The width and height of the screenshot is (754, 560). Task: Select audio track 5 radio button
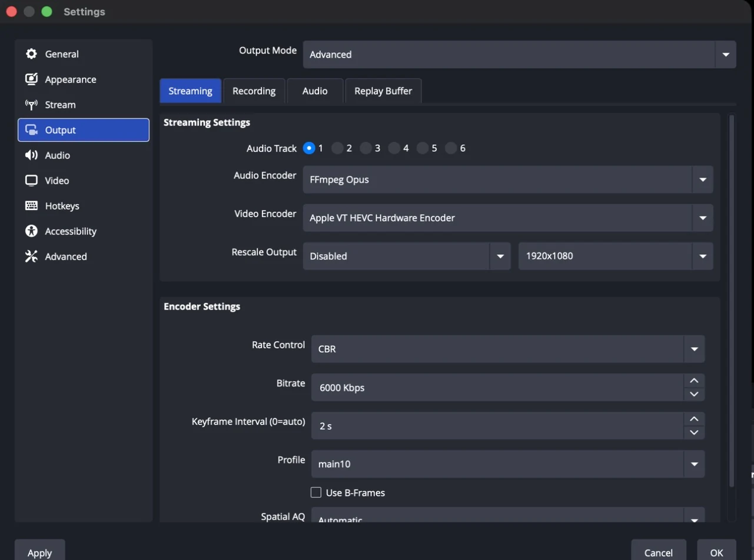422,148
